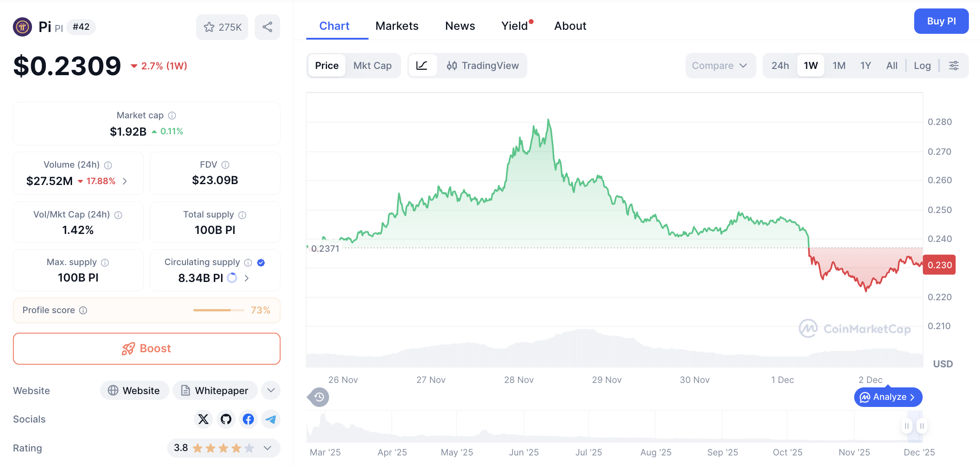
Task: Click the Boost button
Action: pyautogui.click(x=146, y=348)
